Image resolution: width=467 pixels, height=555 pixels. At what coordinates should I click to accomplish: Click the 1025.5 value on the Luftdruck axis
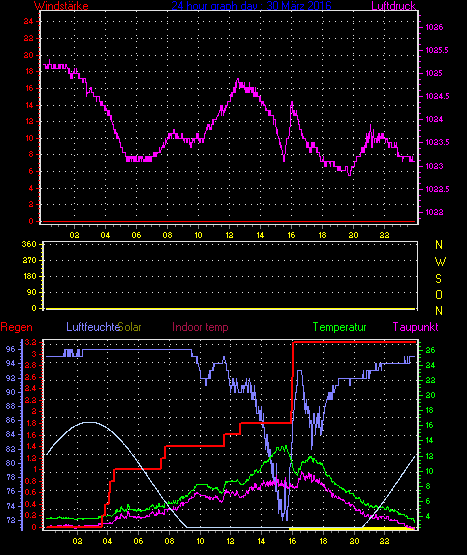[437, 50]
